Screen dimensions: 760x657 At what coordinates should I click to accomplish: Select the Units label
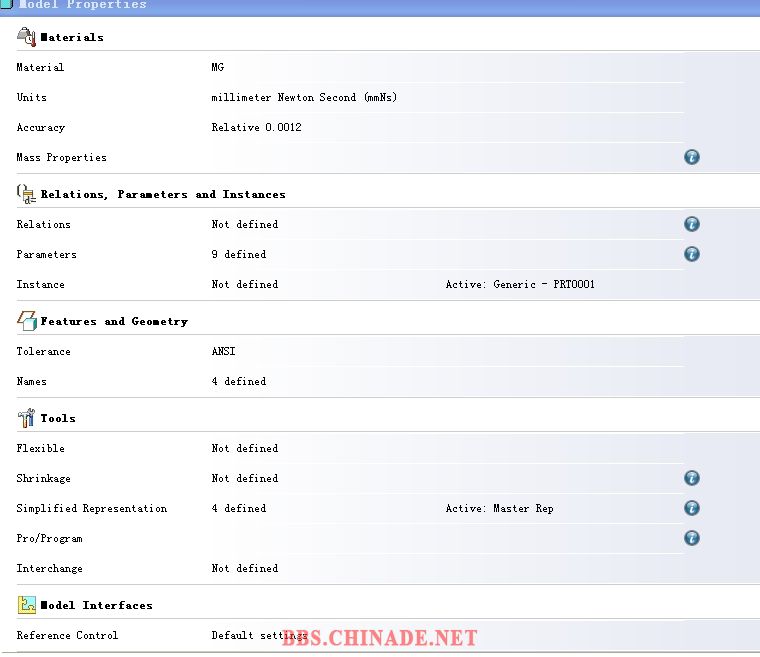pyautogui.click(x=32, y=97)
